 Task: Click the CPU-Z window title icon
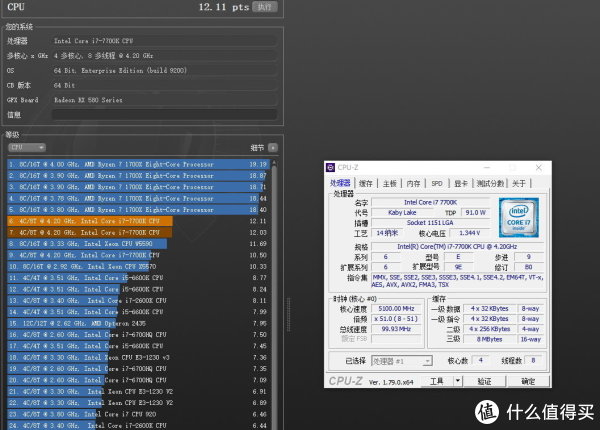click(x=330, y=168)
